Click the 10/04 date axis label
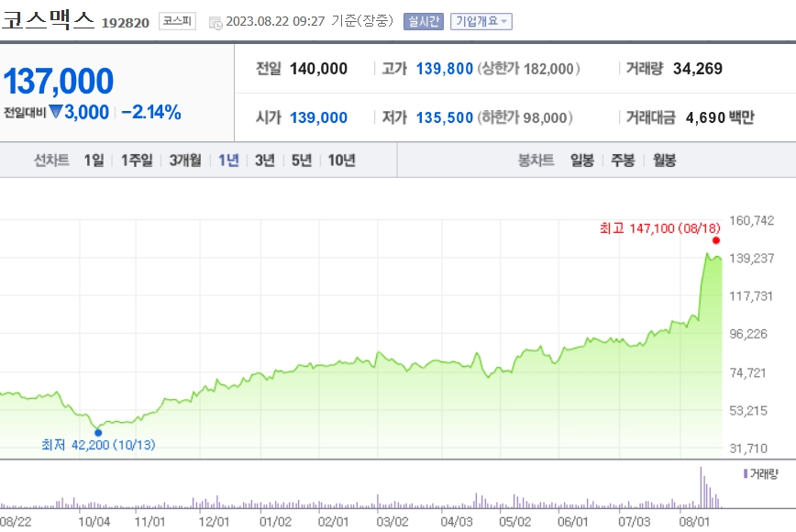796x532 pixels. [94, 522]
